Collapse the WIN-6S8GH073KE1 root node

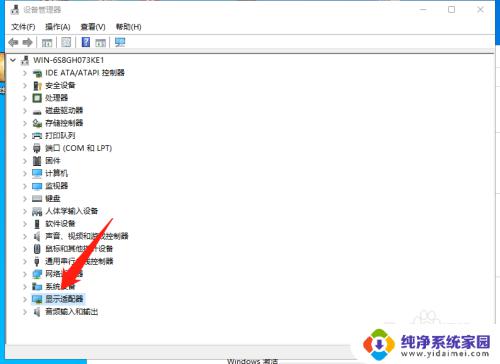coord(13,60)
